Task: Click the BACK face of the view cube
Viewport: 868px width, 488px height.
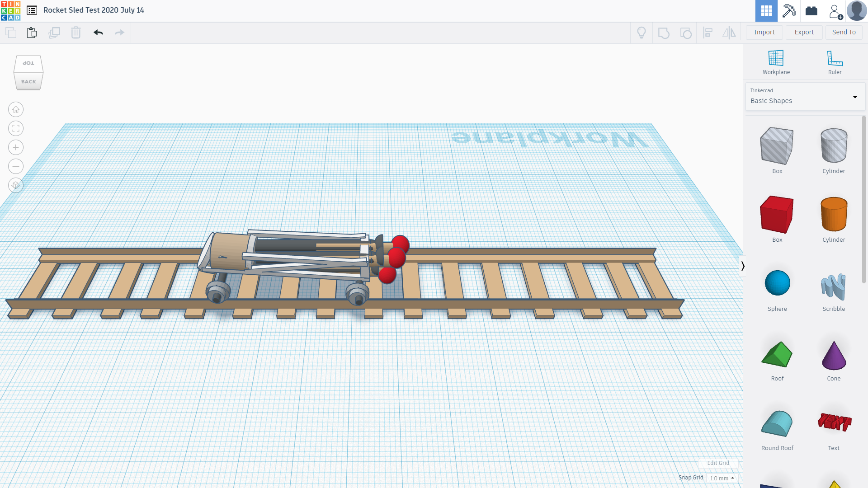Action: click(28, 81)
